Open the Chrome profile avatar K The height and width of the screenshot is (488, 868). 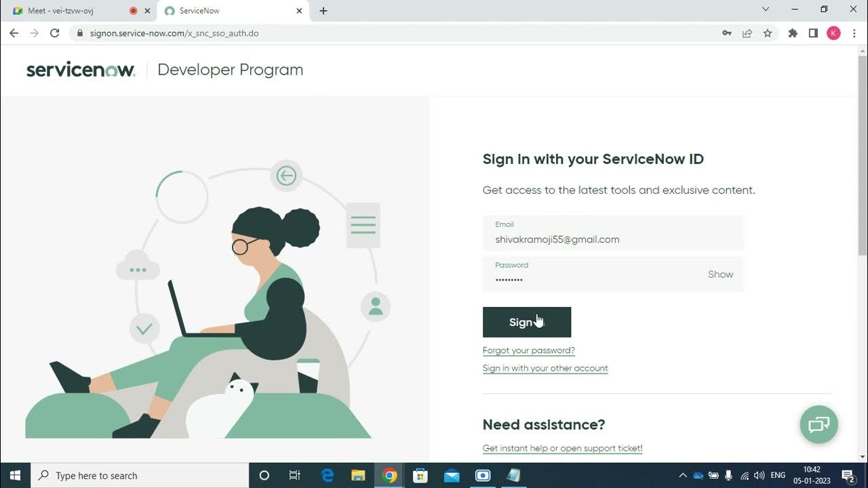tap(833, 33)
